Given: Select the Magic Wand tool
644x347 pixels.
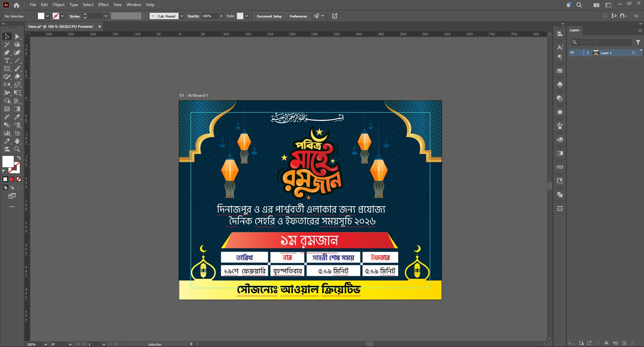Looking at the screenshot, I should pyautogui.click(x=7, y=44).
